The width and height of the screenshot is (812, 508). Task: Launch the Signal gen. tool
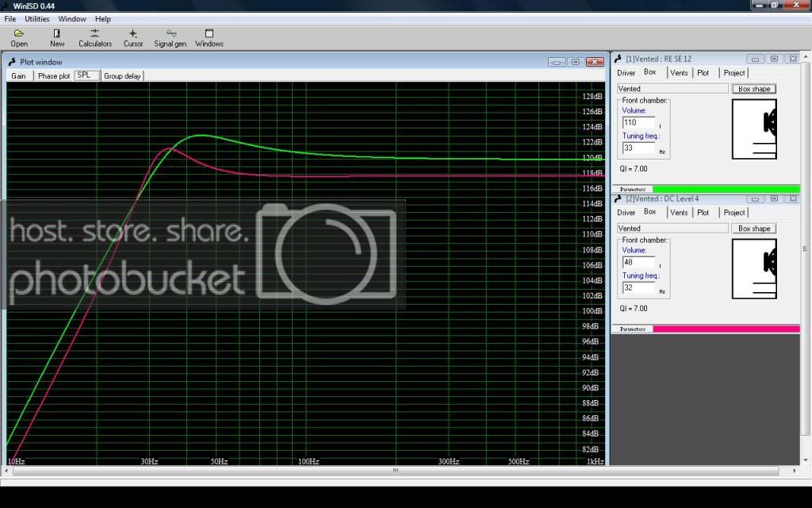coord(170,38)
